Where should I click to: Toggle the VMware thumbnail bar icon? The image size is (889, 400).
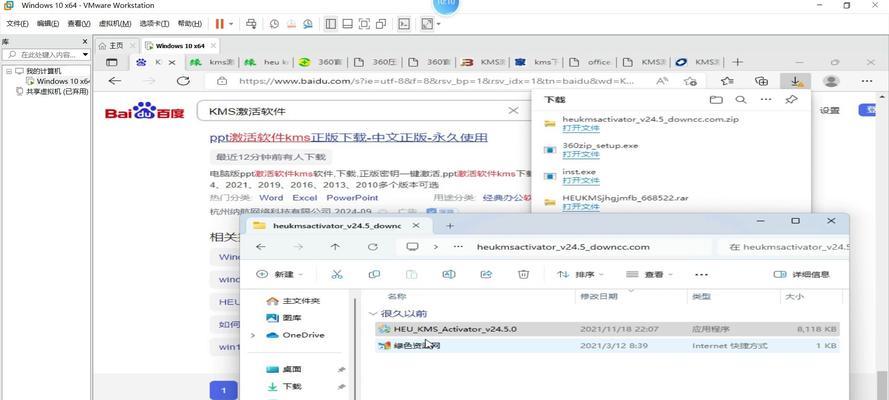(x=348, y=24)
